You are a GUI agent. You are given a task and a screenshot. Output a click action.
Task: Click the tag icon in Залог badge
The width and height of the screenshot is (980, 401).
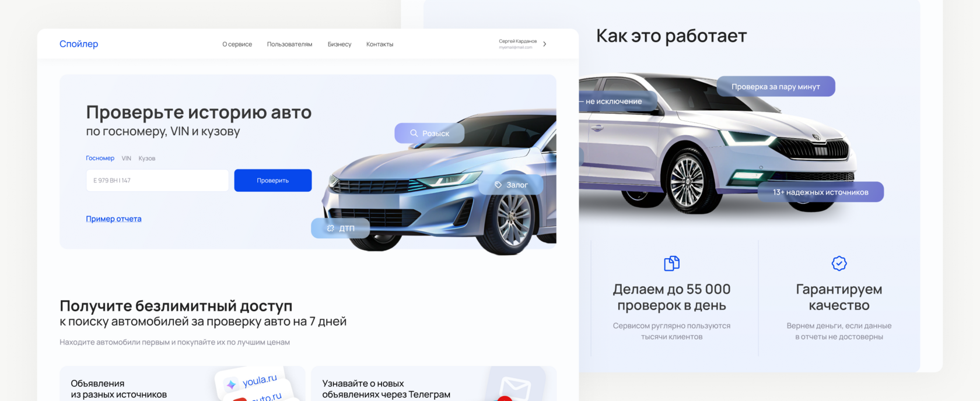point(498,185)
